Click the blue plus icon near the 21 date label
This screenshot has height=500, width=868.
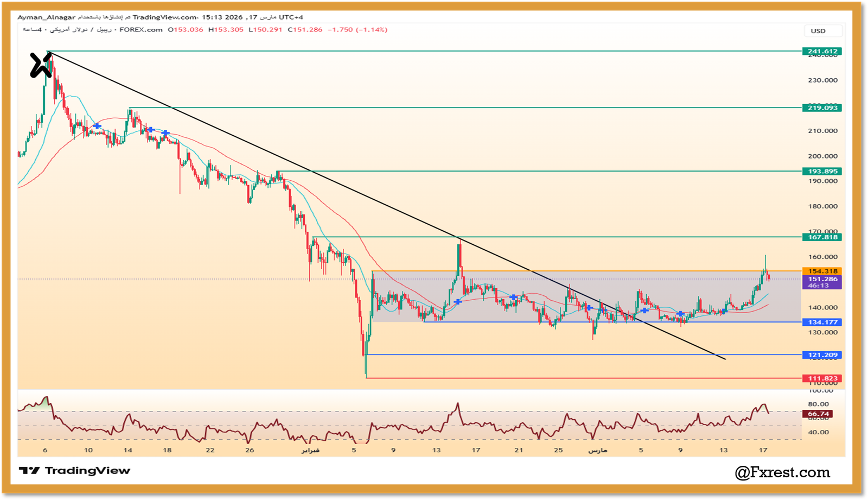tap(513, 297)
